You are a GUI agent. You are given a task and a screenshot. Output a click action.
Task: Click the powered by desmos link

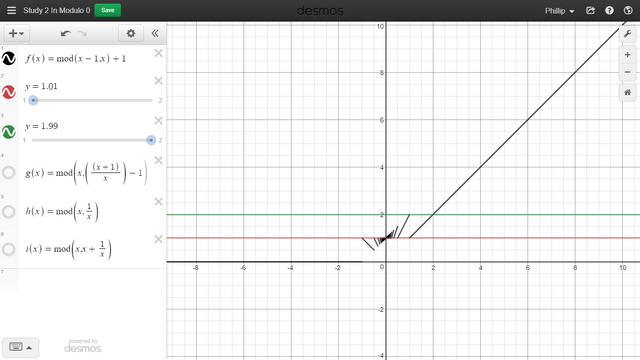[x=83, y=345]
